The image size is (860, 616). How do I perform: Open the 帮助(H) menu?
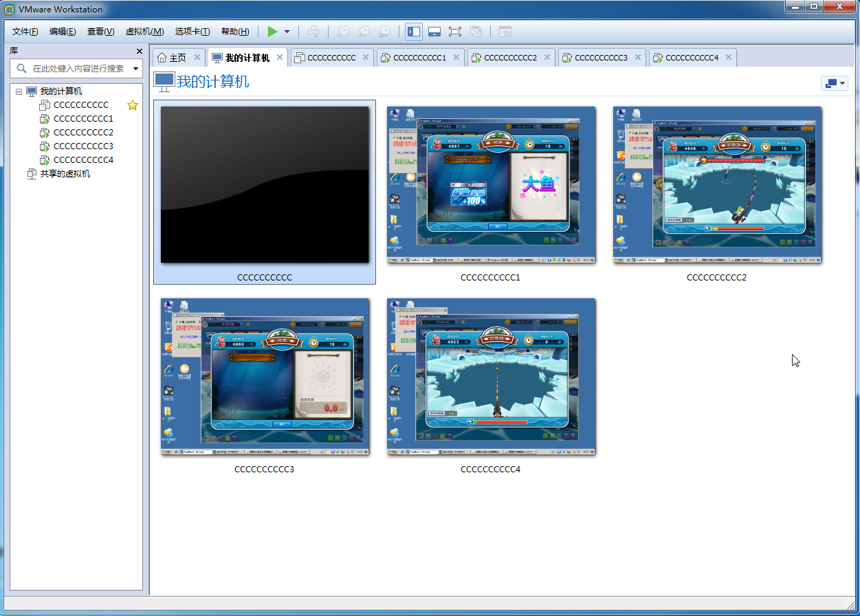click(x=235, y=32)
